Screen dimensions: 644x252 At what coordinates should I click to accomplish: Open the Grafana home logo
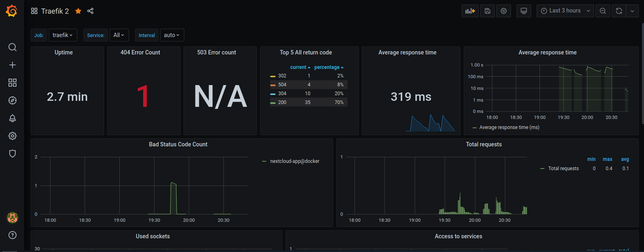click(12, 11)
